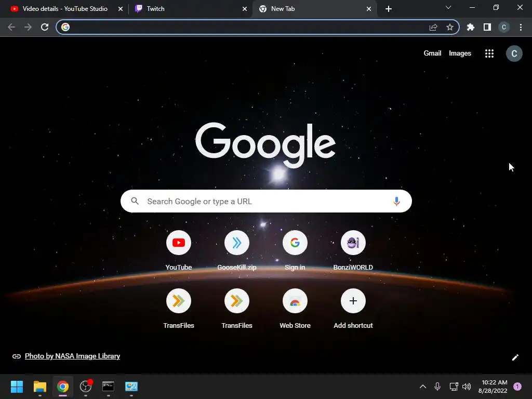Open the Images link
Image resolution: width=532 pixels, height=399 pixels.
[x=460, y=54]
